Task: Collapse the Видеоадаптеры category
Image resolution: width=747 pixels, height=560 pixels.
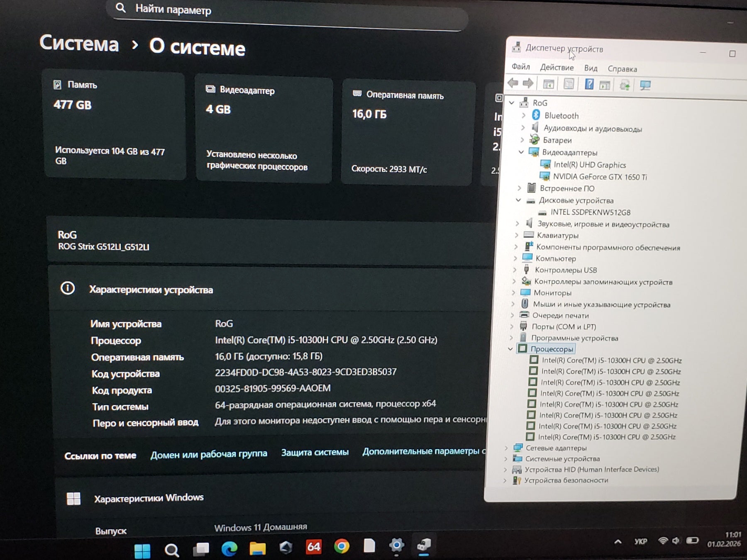Action: coord(521,152)
